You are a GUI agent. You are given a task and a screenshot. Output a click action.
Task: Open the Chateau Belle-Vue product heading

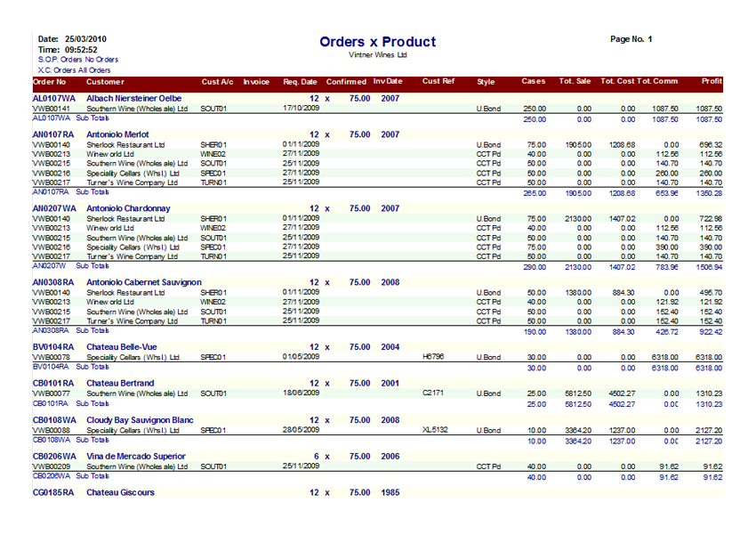point(123,347)
